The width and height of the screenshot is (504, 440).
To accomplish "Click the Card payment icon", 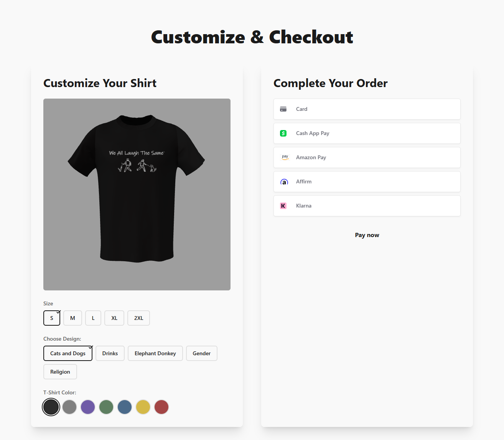I will [x=283, y=109].
